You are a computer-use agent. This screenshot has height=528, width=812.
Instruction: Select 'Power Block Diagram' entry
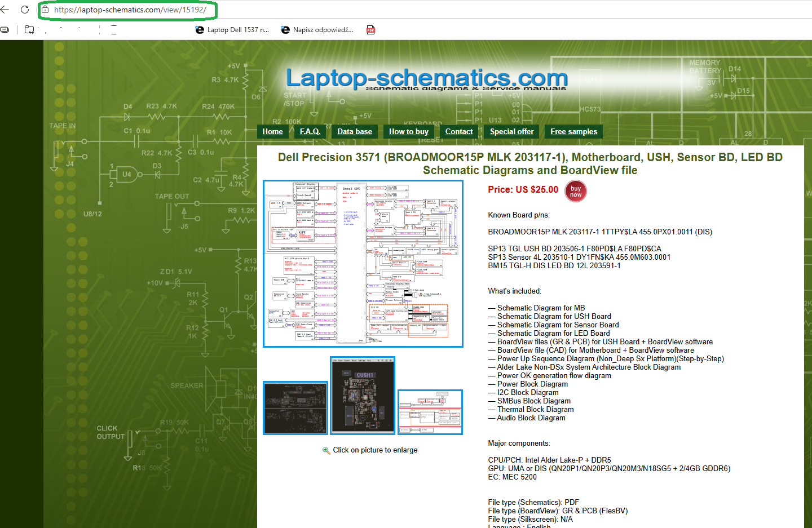click(x=528, y=384)
